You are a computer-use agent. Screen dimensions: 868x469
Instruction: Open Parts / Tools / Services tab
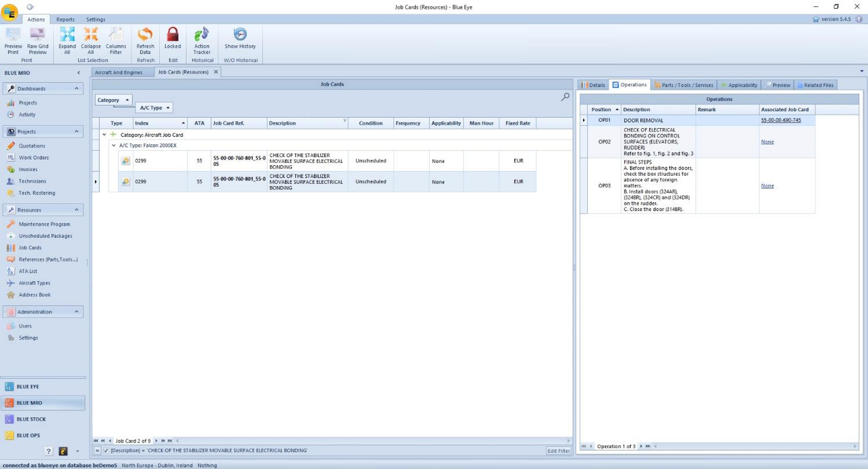coord(684,85)
